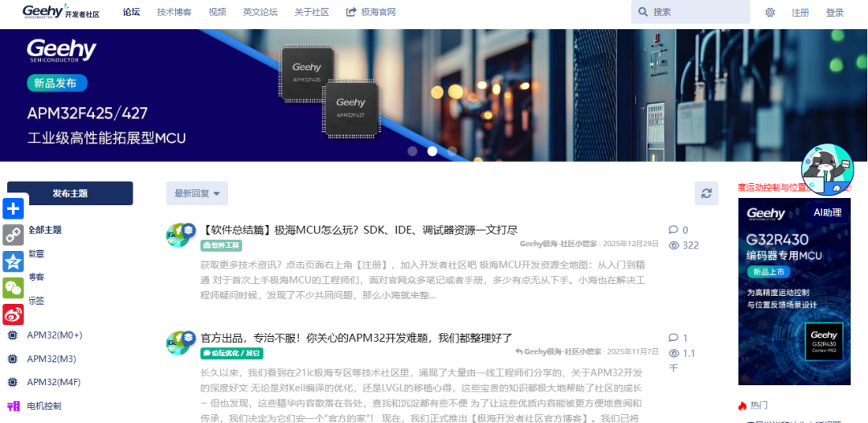Screen dimensions: 868x423
Task: Open the G32R430 advertisement banner
Action: tap(794, 291)
